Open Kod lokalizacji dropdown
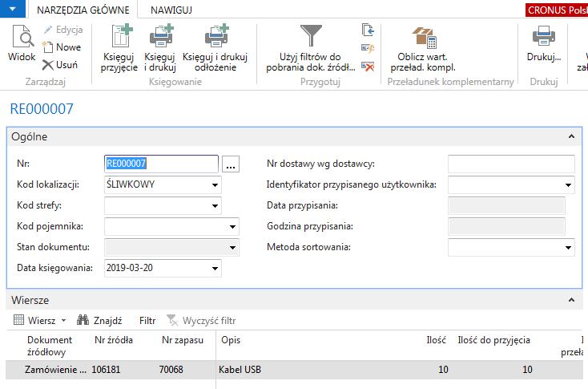This screenshot has height=389, width=588. [215, 184]
